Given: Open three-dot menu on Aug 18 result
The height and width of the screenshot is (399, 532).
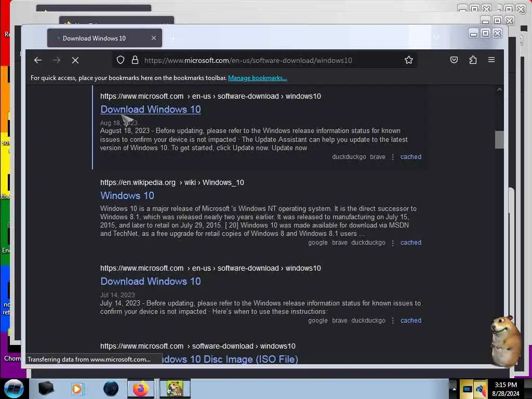Looking at the screenshot, I should [393, 157].
